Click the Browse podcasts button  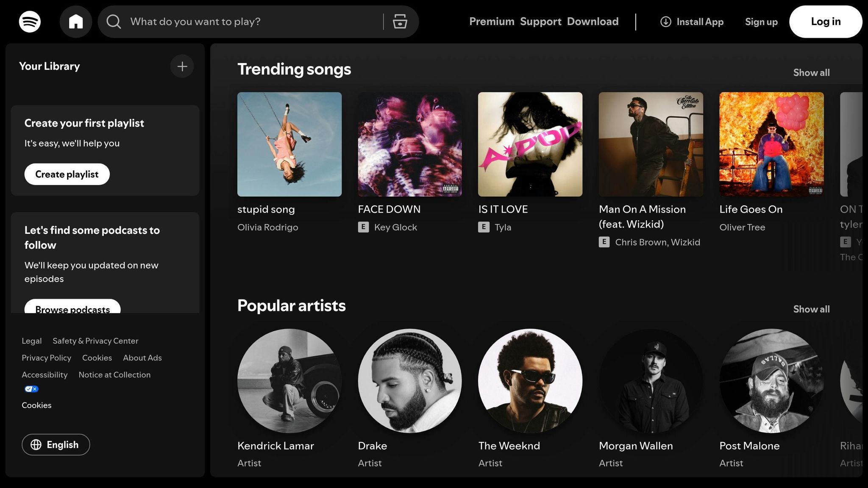(72, 306)
